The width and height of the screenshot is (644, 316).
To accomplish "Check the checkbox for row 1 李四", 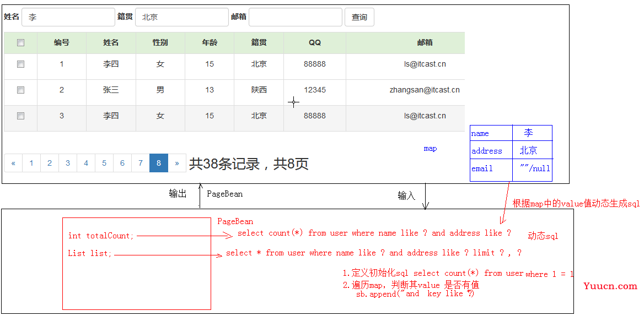I will (21, 64).
